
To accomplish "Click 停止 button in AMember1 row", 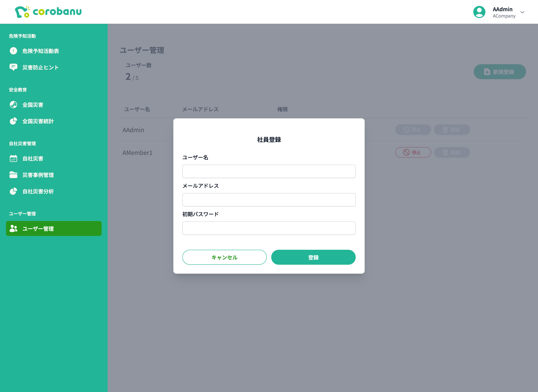I will pos(413,152).
